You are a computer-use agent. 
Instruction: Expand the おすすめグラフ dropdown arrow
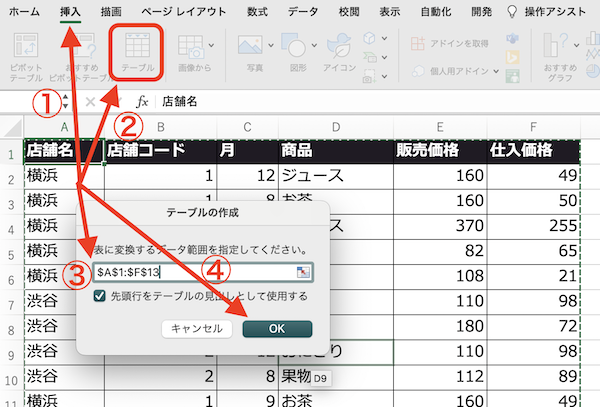(576, 45)
